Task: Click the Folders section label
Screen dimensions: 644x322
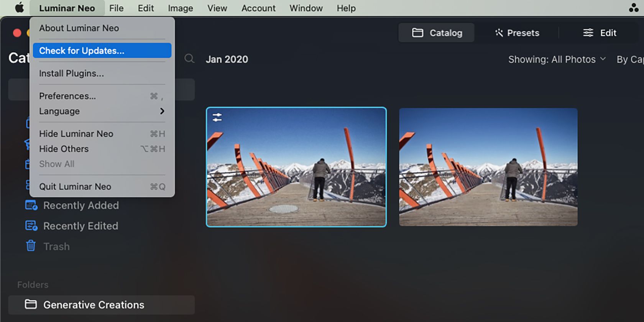Action: [x=33, y=285]
